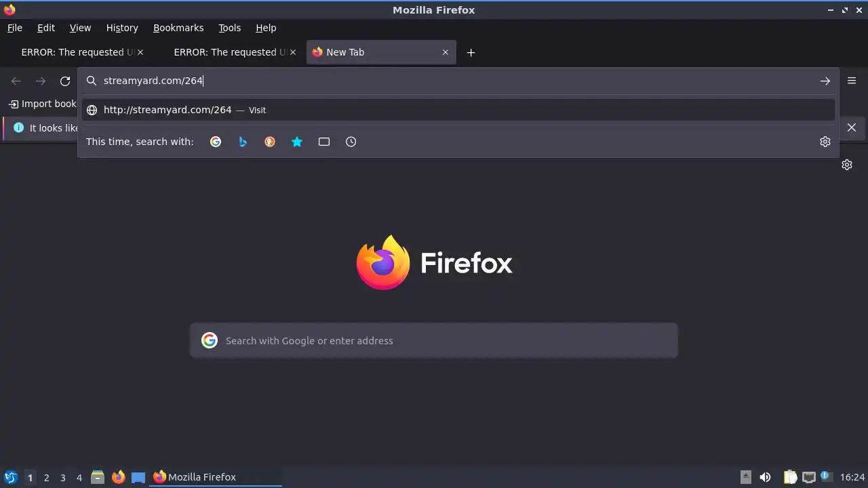The height and width of the screenshot is (488, 868).
Task: Open the View menu
Action: click(80, 28)
